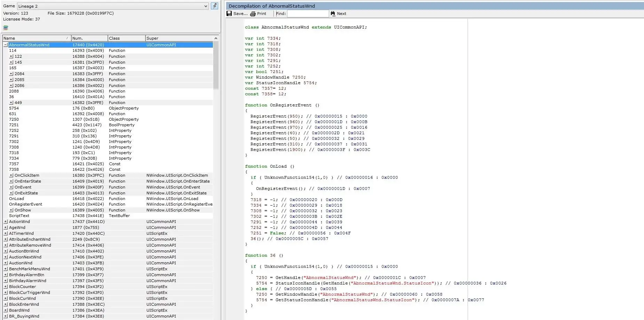Select the 5754 ObjectProperty row
The width and height of the screenshot is (644, 320).
[108, 108]
